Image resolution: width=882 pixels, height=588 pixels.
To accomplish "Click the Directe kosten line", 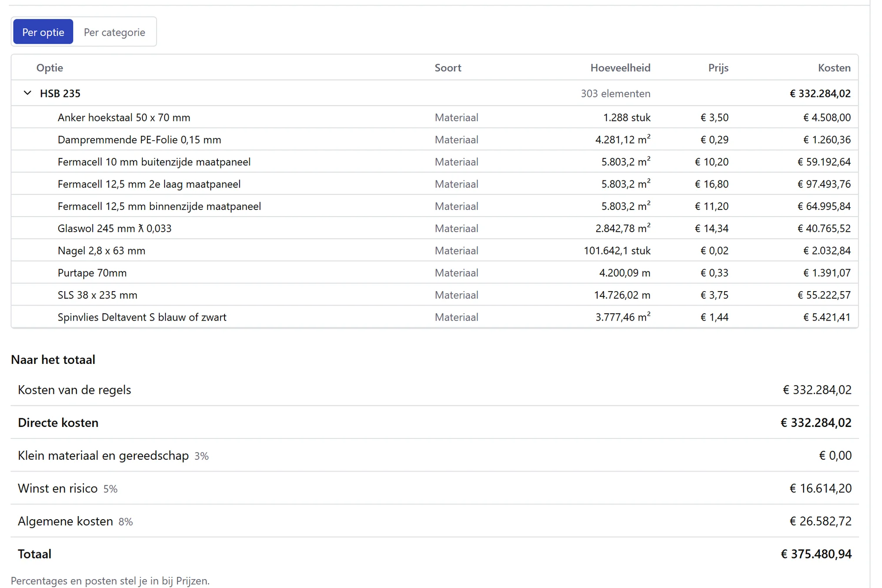I will 434,423.
